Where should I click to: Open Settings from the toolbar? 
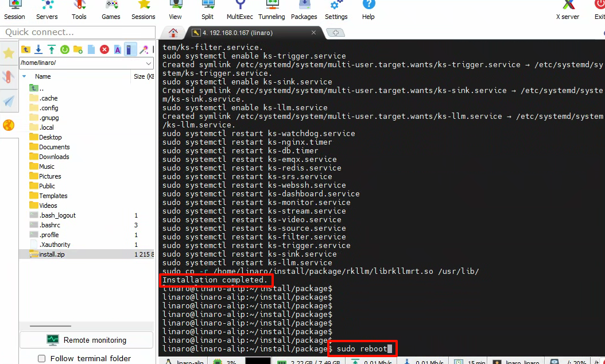336,10
